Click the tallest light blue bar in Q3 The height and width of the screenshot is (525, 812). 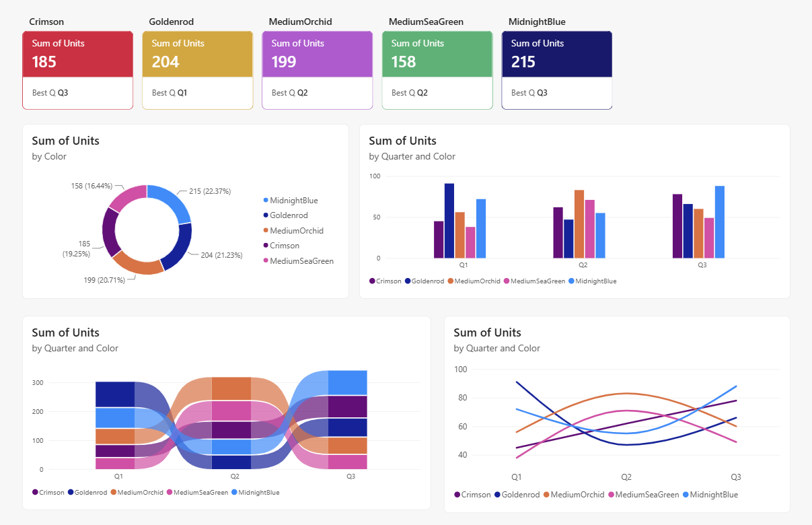[720, 222]
